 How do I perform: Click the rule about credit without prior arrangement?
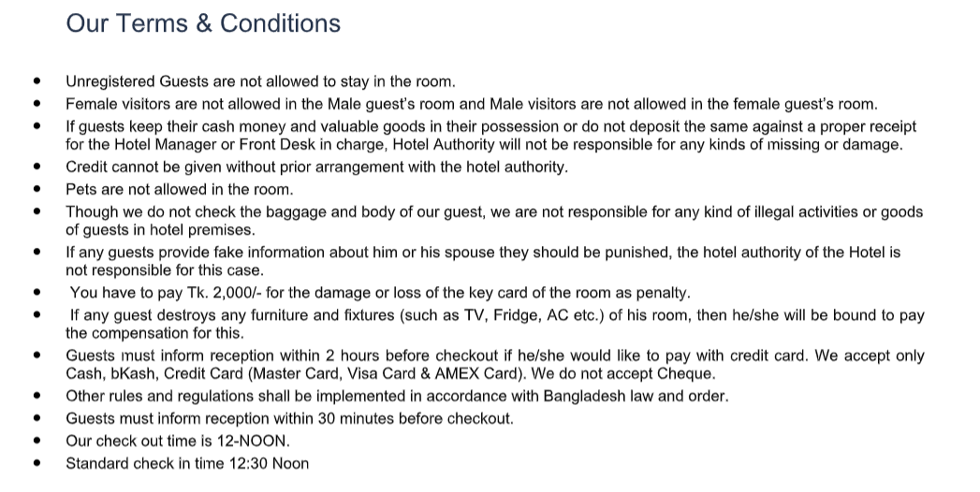(316, 167)
